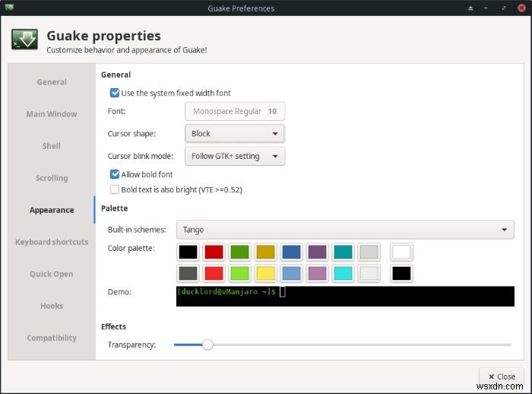
Task: Open the Keyboard shortcuts tab
Action: 52,242
